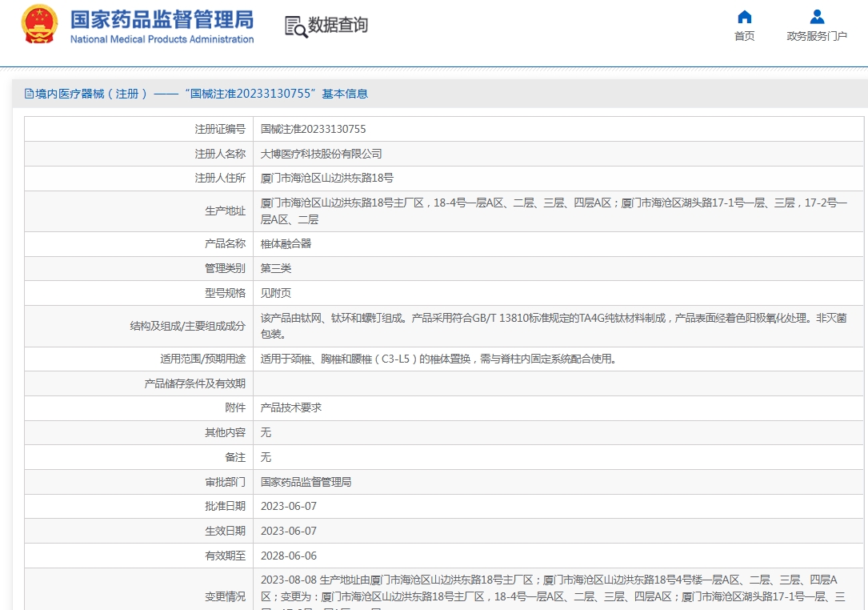
Task: Select 2023-06-07 in the 生效日期 row
Action: tap(289, 531)
